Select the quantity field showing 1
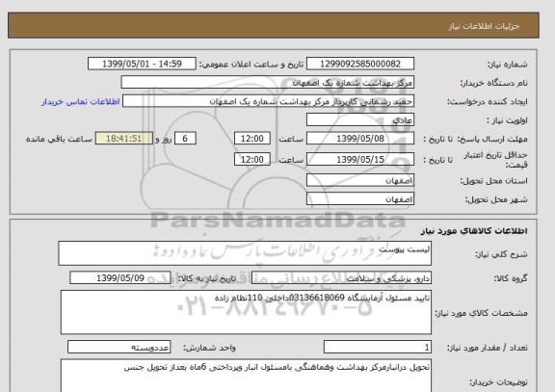555x392 pixels. coord(378,347)
